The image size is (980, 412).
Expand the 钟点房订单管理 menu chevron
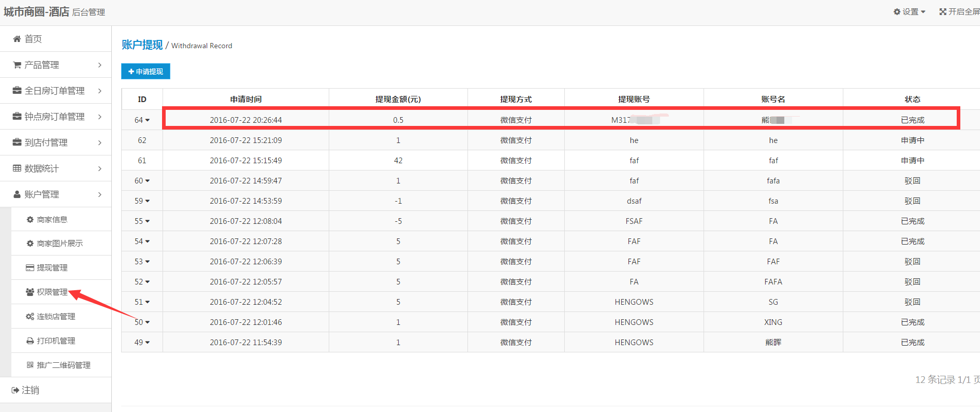100,117
